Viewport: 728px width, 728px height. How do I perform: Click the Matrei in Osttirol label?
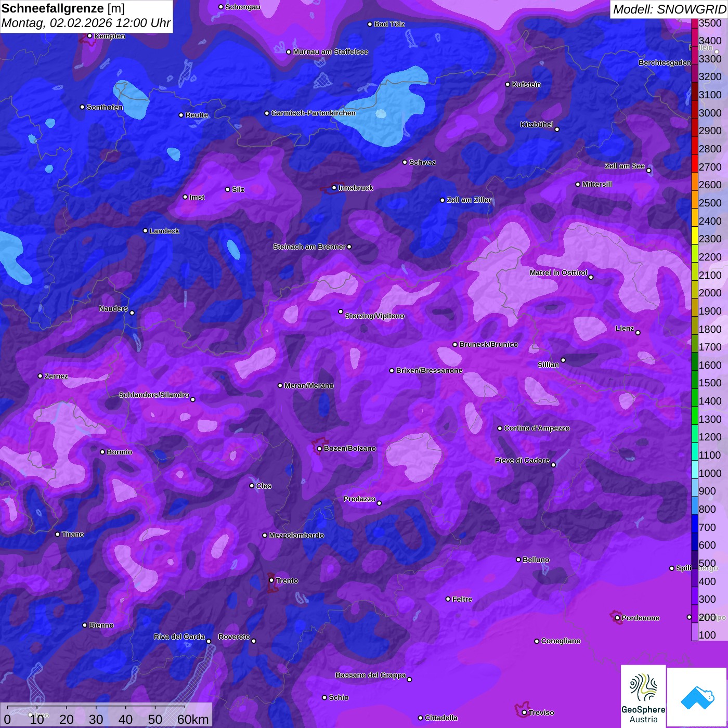(x=558, y=272)
